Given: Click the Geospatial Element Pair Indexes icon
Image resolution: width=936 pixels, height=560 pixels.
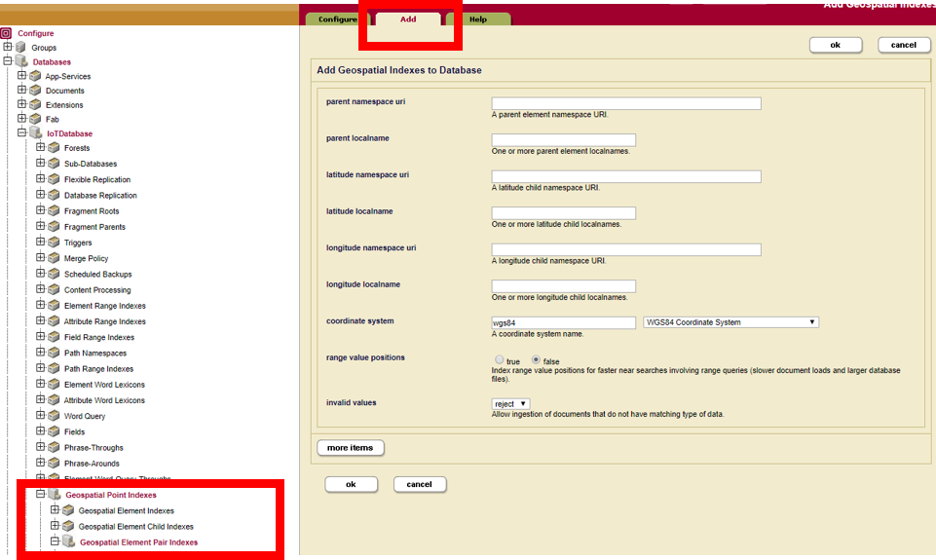Looking at the screenshot, I should [x=68, y=541].
